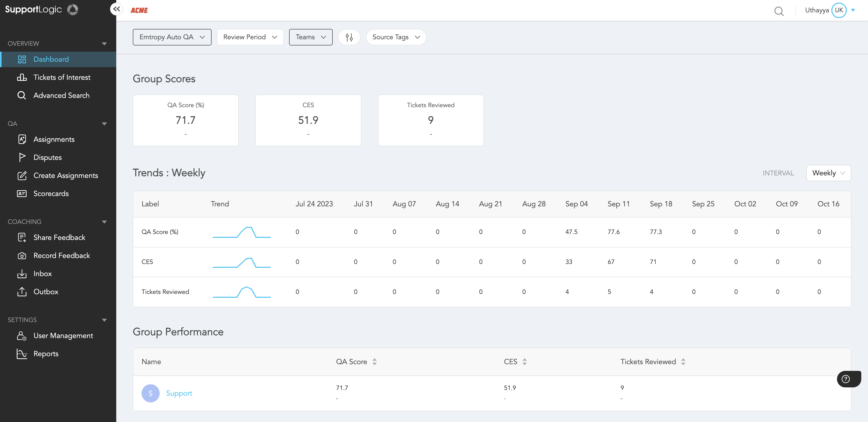Click the Assignments icon
This screenshot has height=422, width=868.
22,139
